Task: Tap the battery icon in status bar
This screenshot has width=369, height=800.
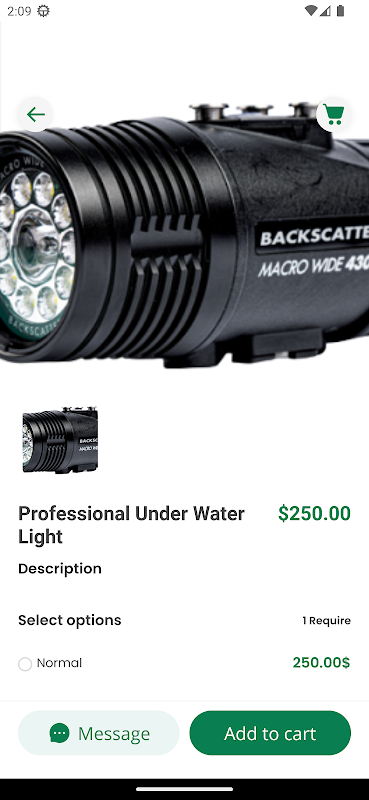Action: (x=340, y=11)
